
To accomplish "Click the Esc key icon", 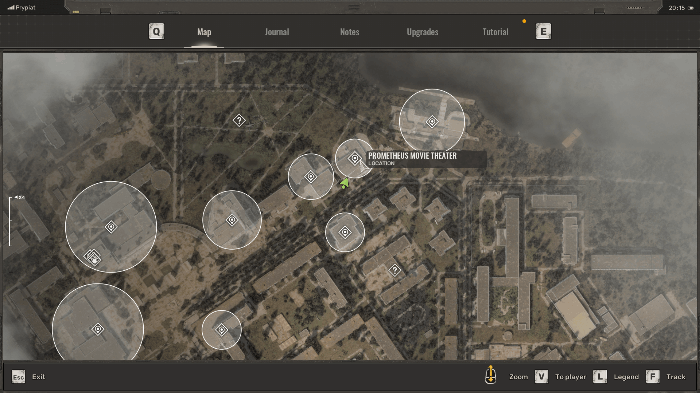I will coord(18,377).
